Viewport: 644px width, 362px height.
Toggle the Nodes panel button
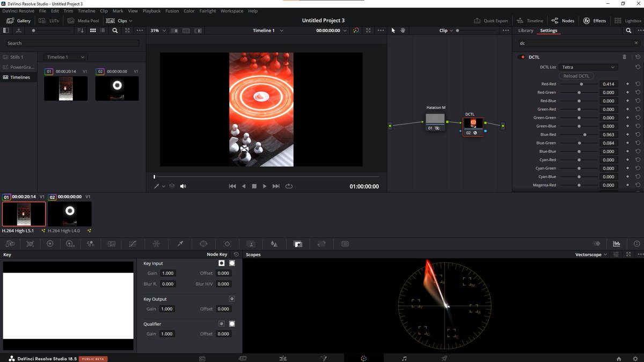click(563, 21)
